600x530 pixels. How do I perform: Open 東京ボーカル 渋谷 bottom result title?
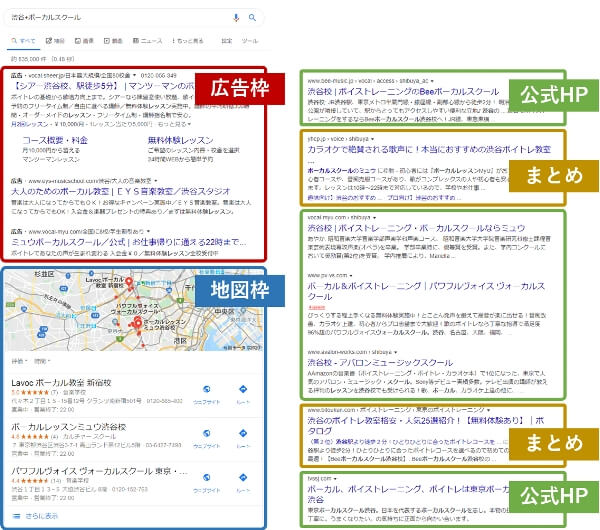click(x=408, y=494)
